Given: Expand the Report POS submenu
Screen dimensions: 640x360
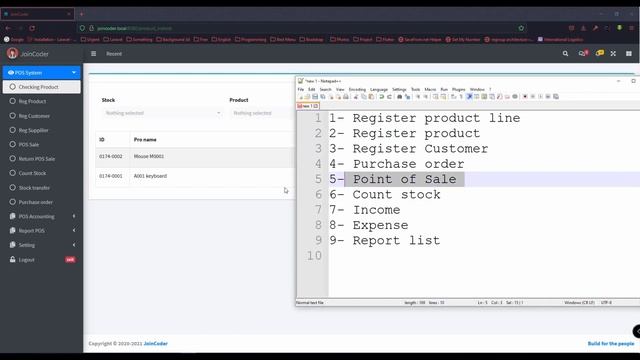Looking at the screenshot, I should pos(42,231).
